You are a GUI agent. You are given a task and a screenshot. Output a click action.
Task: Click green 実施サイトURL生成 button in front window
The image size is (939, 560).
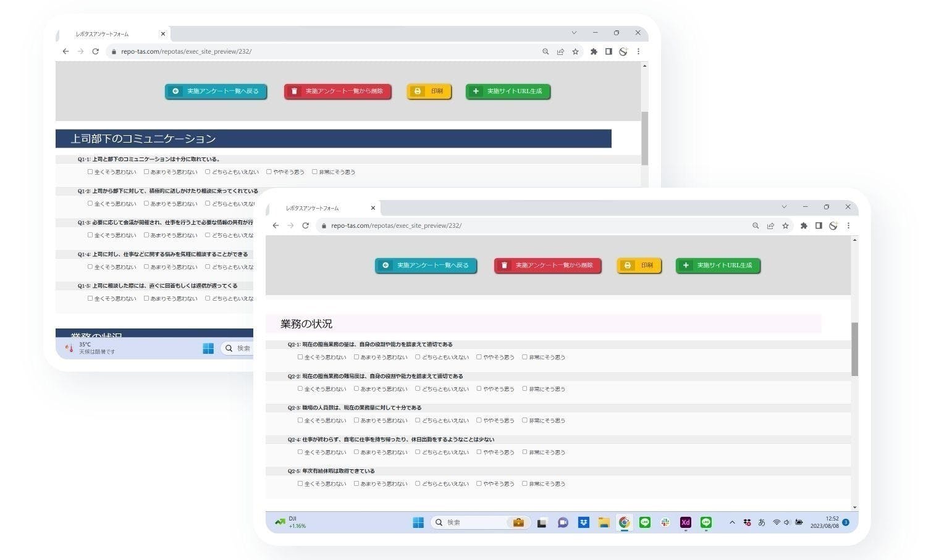pos(718,265)
